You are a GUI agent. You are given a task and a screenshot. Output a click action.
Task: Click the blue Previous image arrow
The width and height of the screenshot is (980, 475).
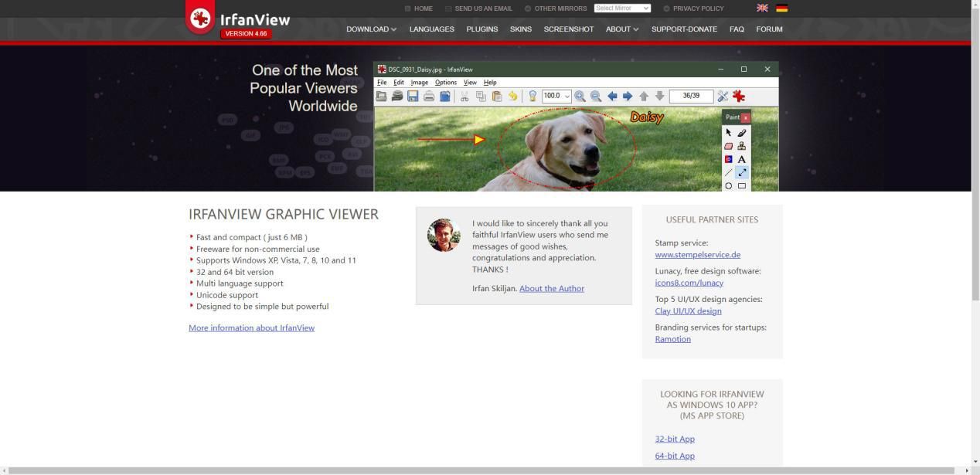tap(612, 97)
